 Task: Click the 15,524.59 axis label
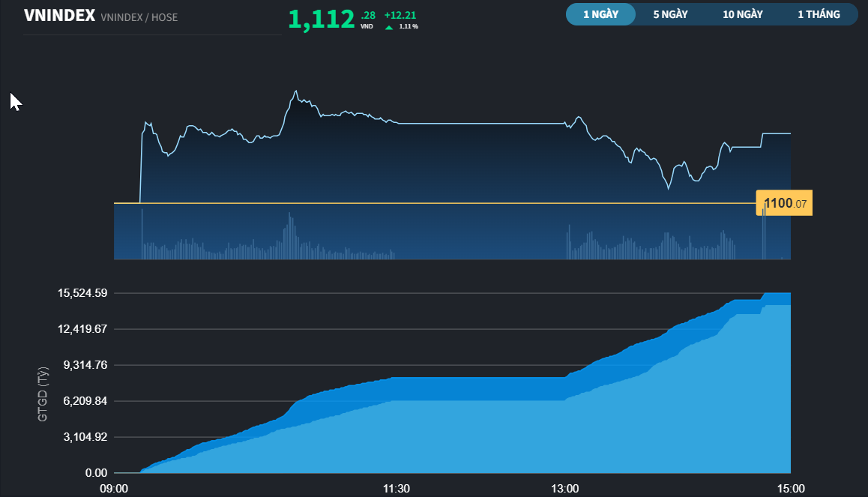coord(82,293)
